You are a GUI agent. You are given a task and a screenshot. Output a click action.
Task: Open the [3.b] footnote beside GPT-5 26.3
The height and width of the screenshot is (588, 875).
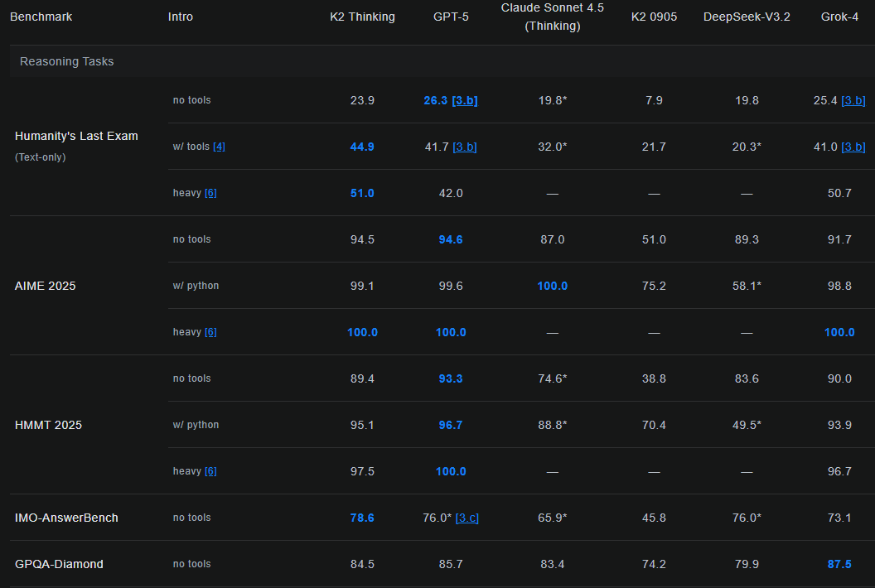[465, 100]
